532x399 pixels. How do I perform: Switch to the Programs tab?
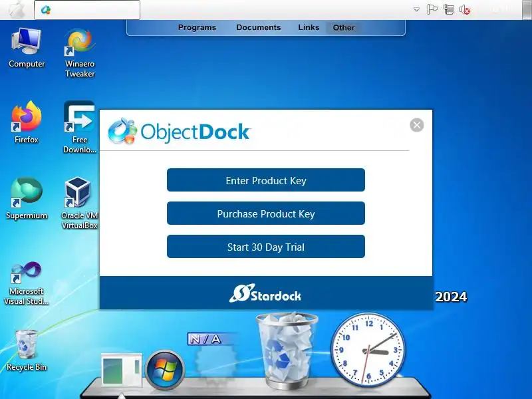pyautogui.click(x=197, y=27)
